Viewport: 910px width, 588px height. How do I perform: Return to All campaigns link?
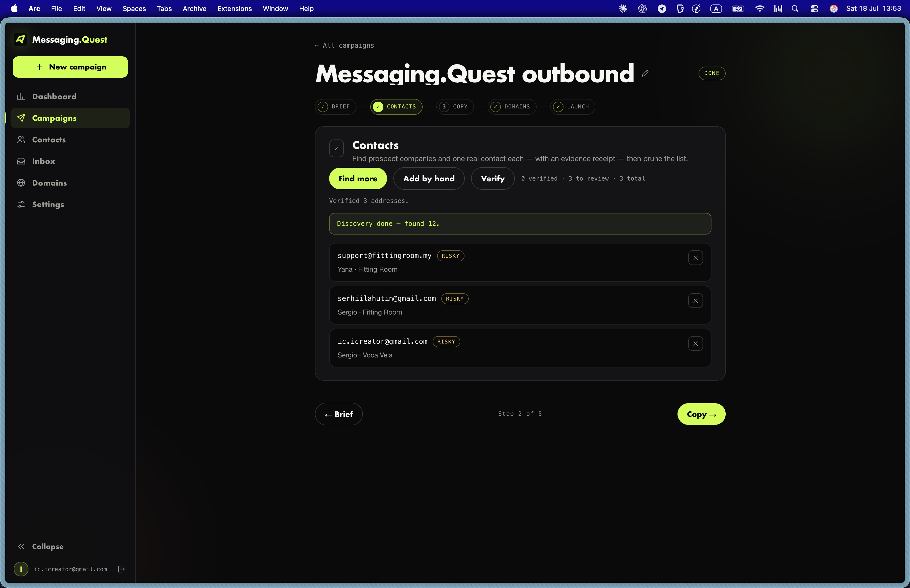(x=344, y=46)
